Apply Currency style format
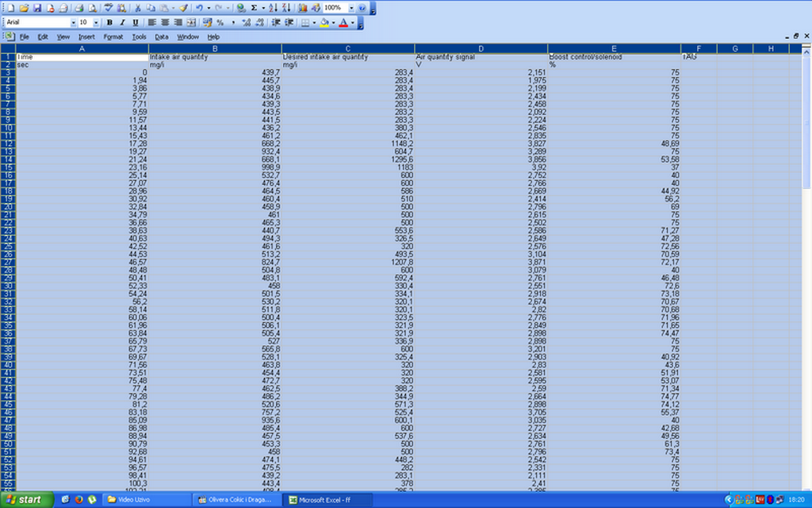This screenshot has width=812, height=508. (207, 22)
